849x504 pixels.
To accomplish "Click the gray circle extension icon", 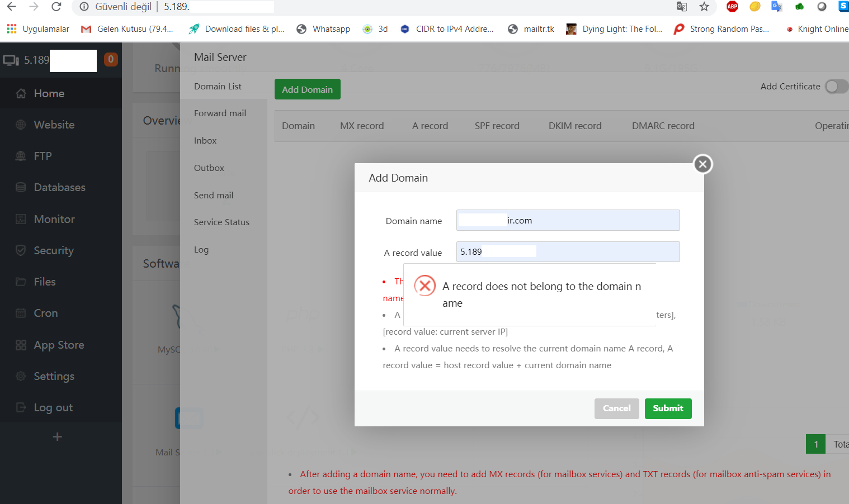I will tap(822, 7).
